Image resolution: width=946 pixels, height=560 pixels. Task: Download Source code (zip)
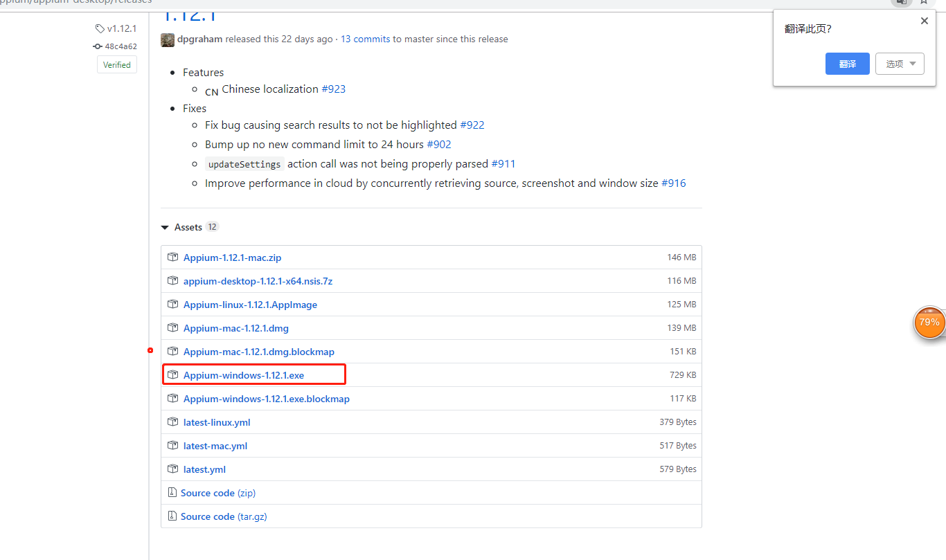click(218, 493)
